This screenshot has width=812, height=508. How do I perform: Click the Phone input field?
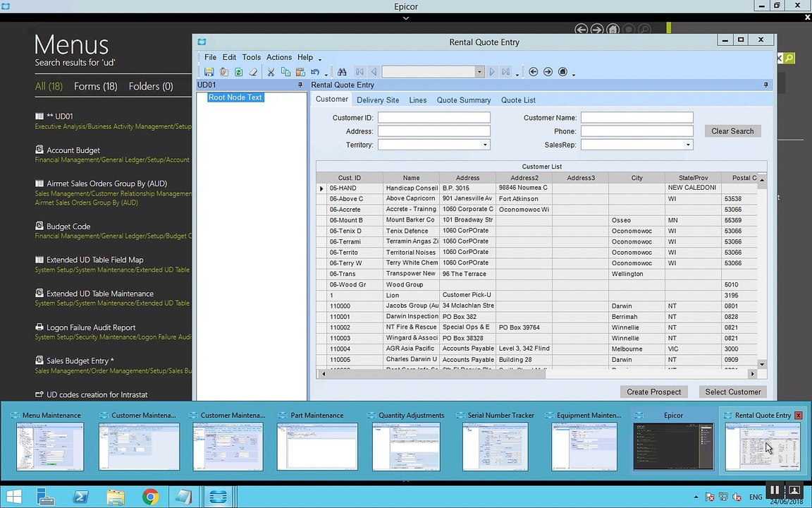(x=637, y=131)
